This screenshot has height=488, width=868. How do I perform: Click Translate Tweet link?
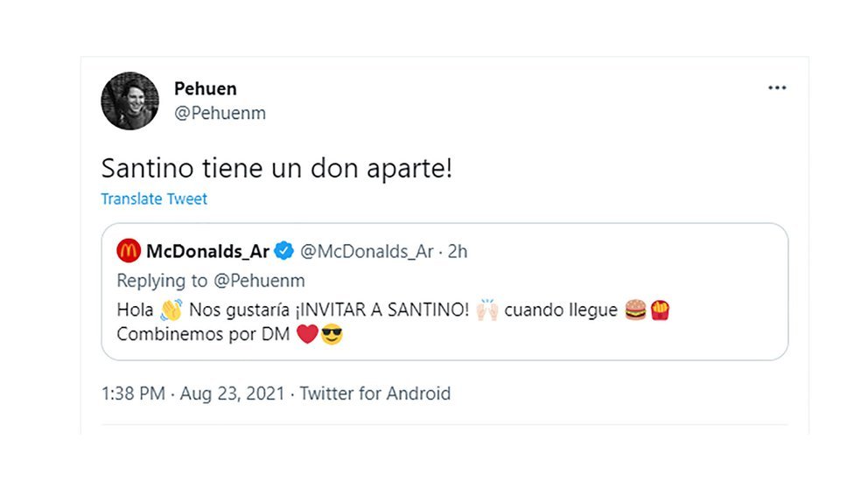coord(154,199)
